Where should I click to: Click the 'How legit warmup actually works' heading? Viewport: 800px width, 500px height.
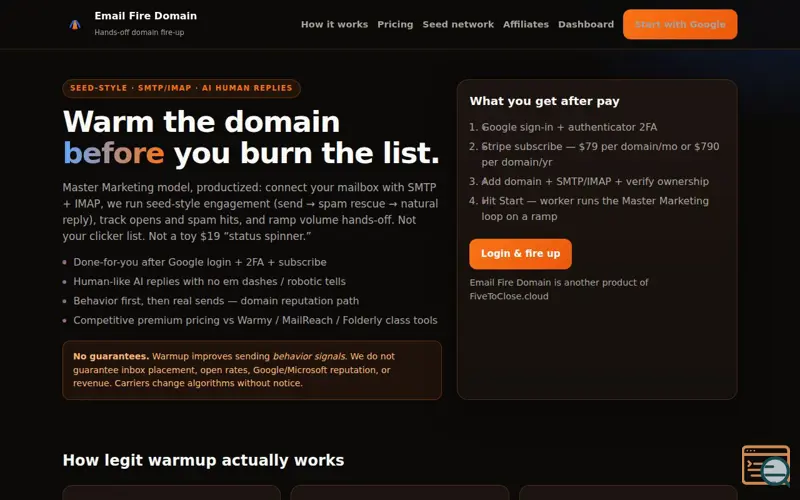pos(203,460)
